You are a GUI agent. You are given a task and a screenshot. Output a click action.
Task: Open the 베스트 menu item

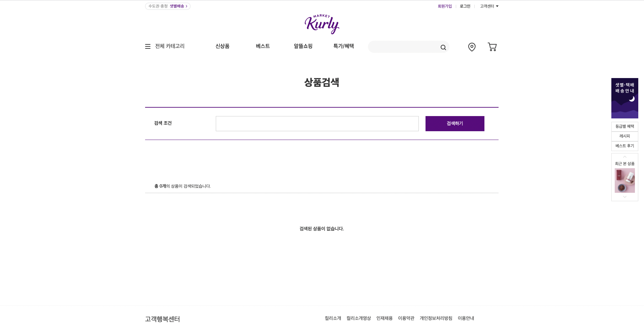coord(262,46)
